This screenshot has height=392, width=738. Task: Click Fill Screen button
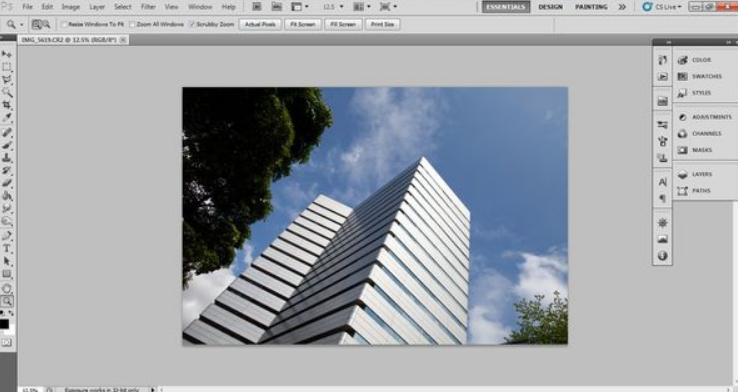343,24
